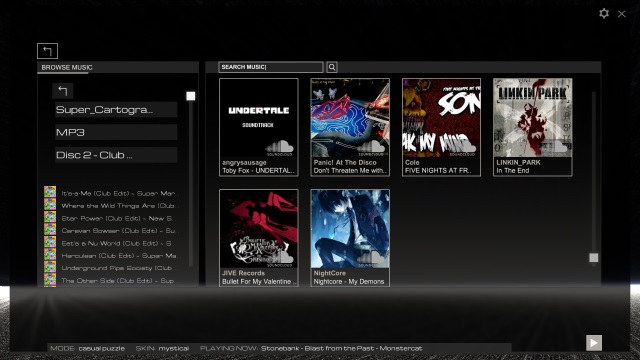Select the Undertale Soundtrack thumbnail
The image size is (640, 360).
coord(259,118)
